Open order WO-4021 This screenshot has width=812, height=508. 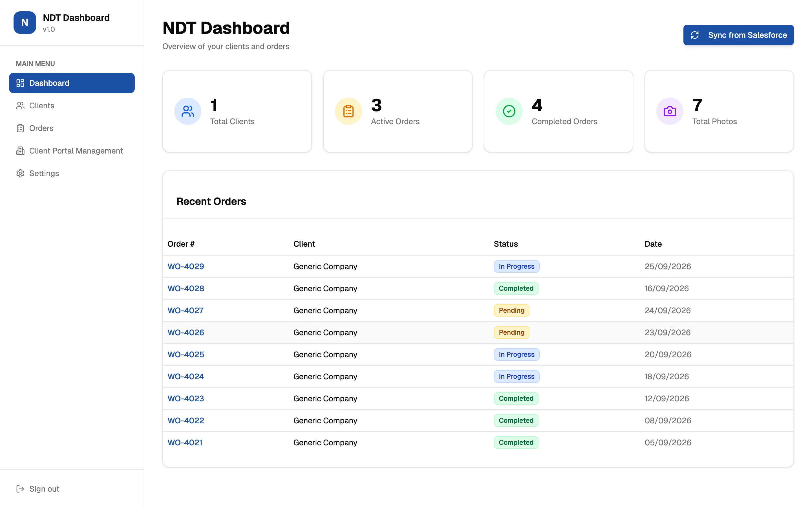point(185,443)
